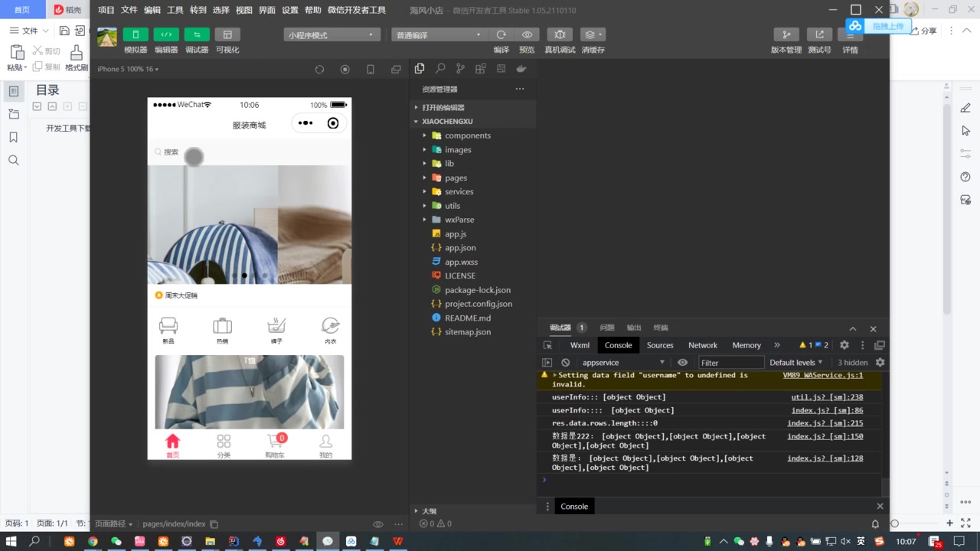Image resolution: width=980 pixels, height=551 pixels.
Task: Click inside the console Filter input field
Action: (731, 362)
